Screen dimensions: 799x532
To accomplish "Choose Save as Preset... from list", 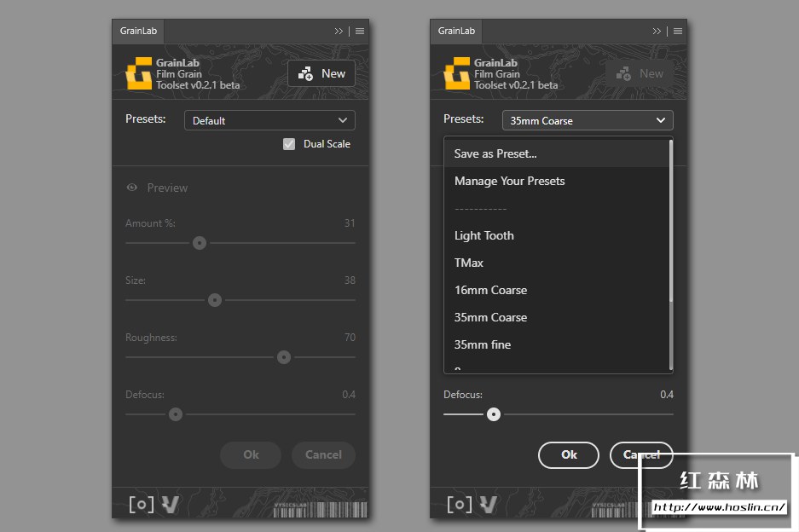I will coord(557,154).
